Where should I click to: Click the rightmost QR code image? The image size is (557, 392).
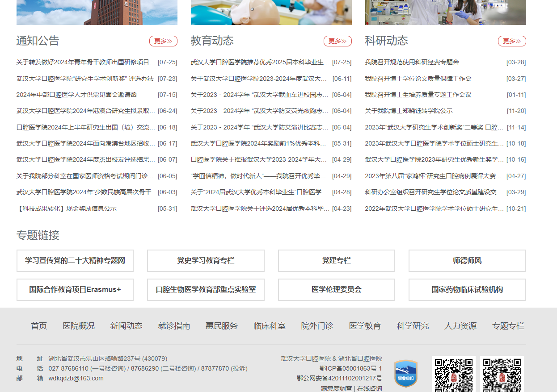[x=502, y=374]
